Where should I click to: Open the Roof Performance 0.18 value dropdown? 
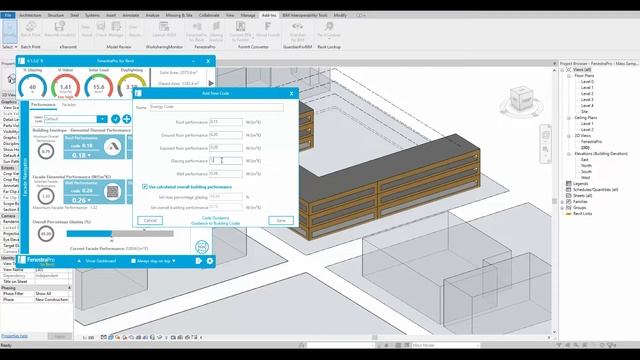click(x=81, y=156)
